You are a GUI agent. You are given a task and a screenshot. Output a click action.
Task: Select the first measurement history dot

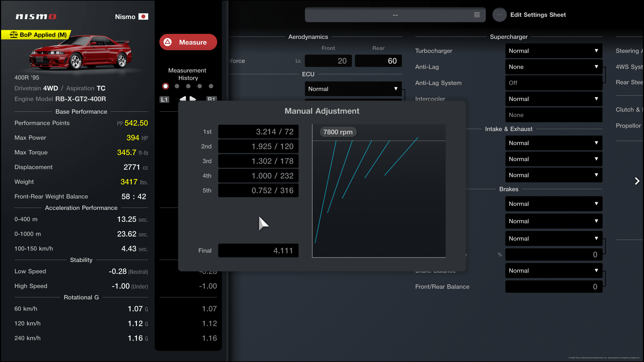(x=166, y=86)
